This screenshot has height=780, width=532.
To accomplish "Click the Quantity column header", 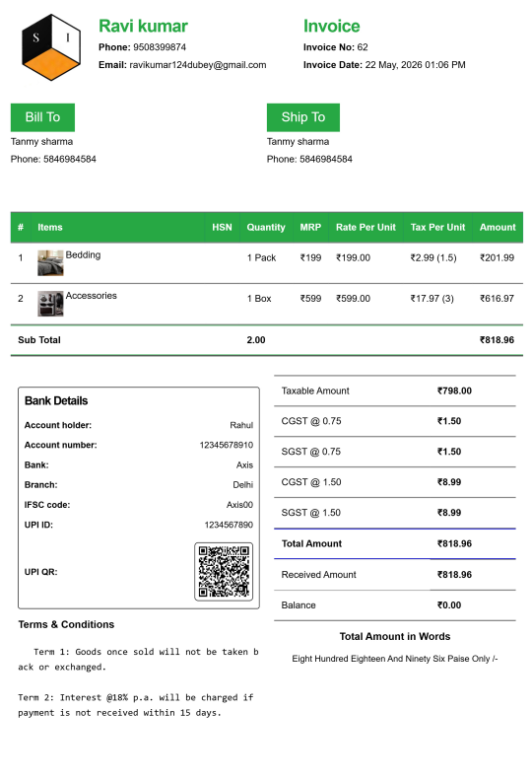I will [x=266, y=228].
